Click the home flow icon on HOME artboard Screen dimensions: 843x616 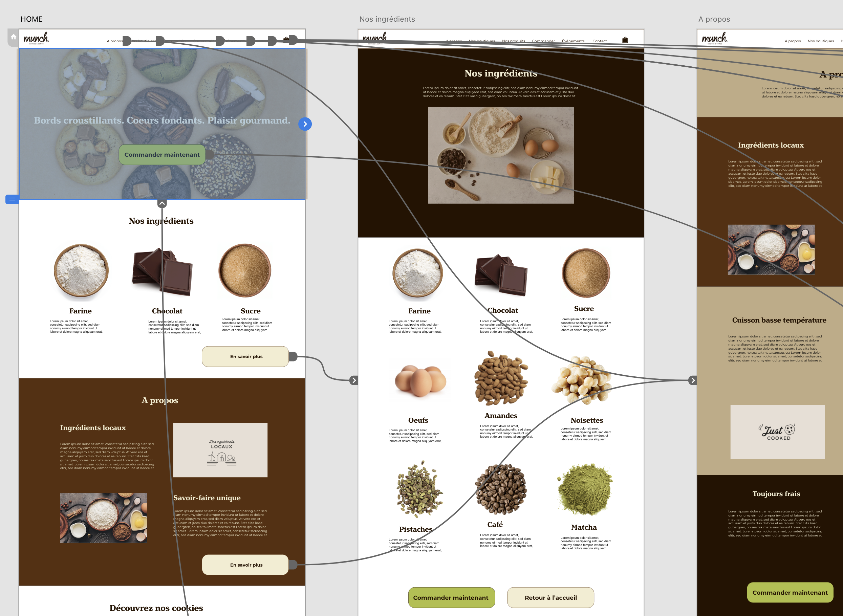tap(14, 37)
